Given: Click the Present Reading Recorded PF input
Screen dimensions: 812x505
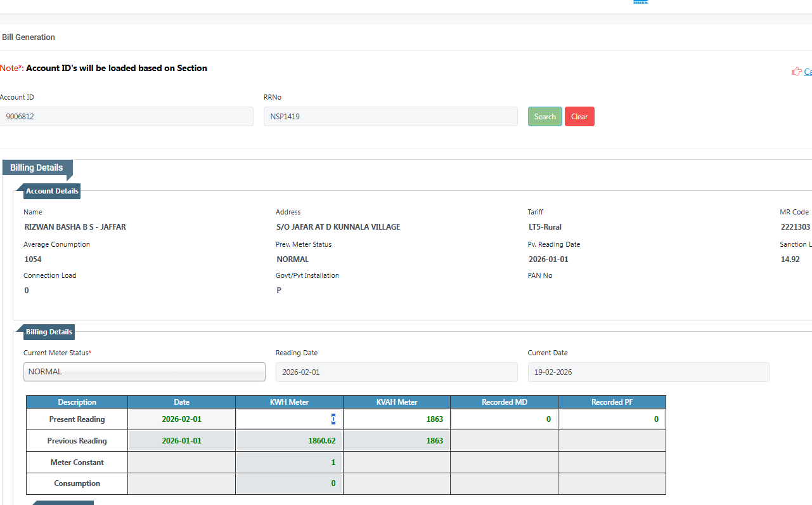Looking at the screenshot, I should pos(612,419).
